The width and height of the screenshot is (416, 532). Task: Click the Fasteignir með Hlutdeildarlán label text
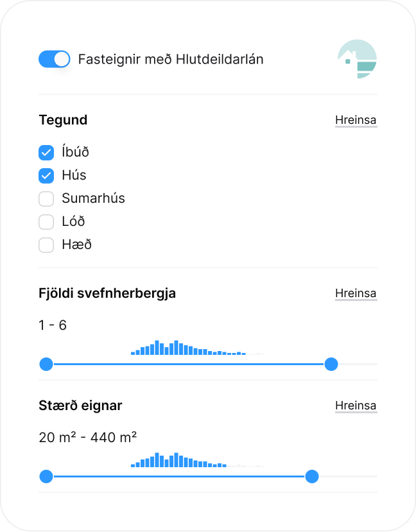[x=171, y=60]
